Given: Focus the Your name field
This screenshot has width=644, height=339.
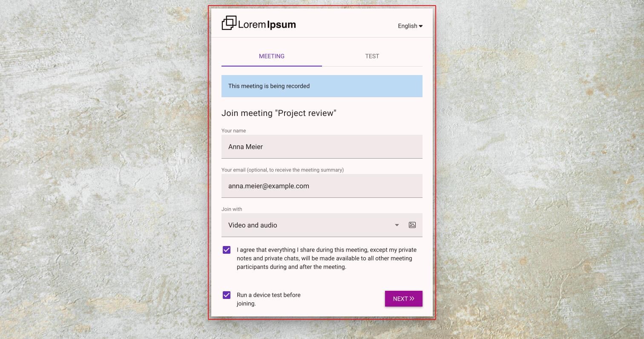Looking at the screenshot, I should [322, 147].
